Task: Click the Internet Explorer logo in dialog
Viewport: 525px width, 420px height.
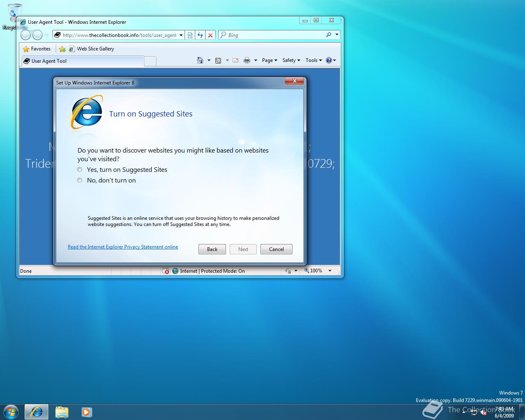Action: point(87,112)
